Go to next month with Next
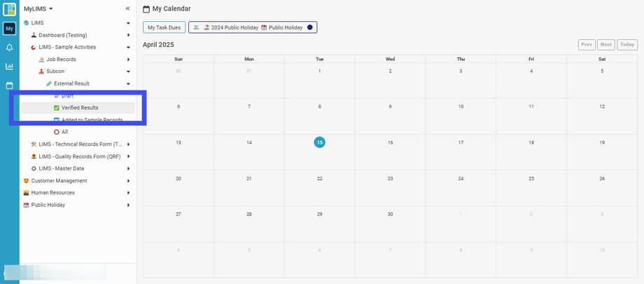 605,44
